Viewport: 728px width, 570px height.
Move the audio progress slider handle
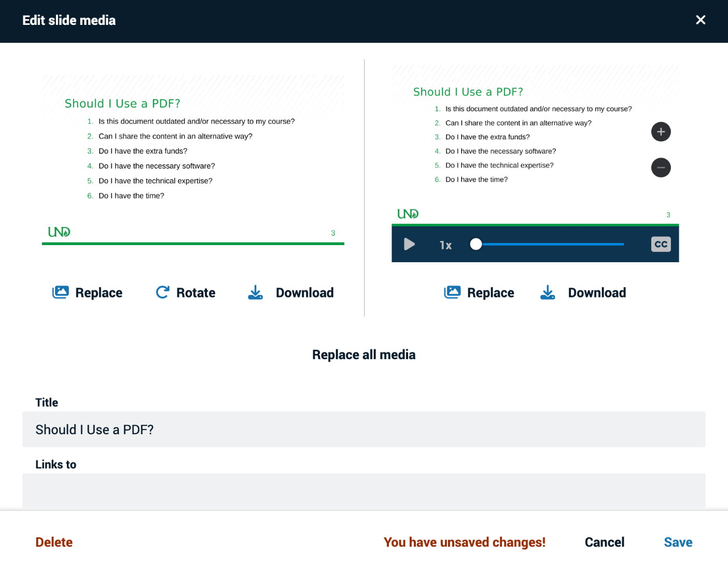476,244
